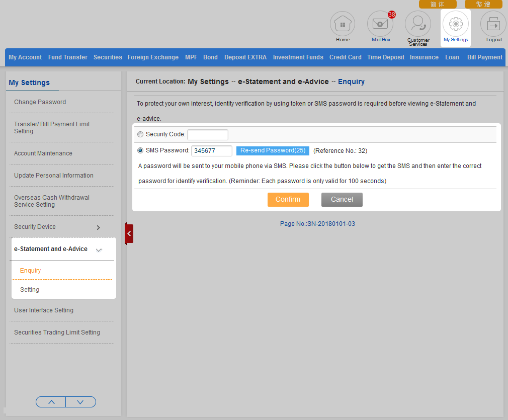Switch language to Traditional Chinese
The height and width of the screenshot is (420, 508).
(483, 5)
